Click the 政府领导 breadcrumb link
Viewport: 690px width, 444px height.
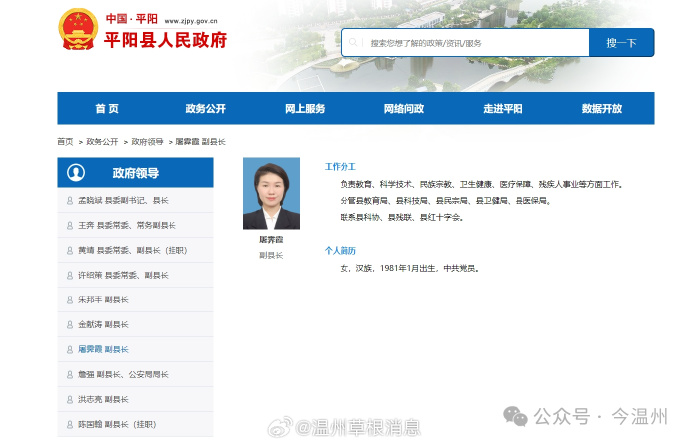(x=147, y=142)
